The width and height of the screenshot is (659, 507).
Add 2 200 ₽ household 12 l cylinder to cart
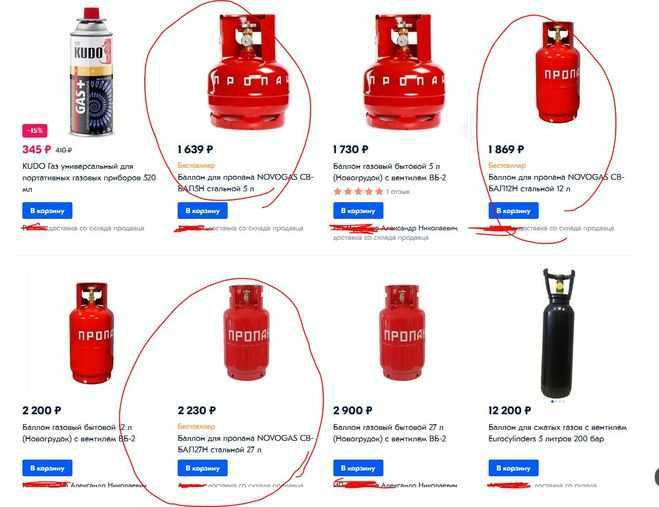click(47, 468)
